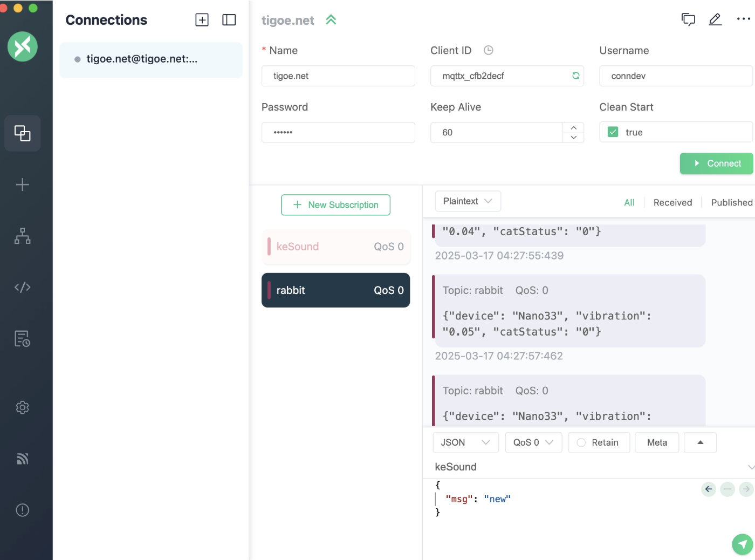Select the rabbit subscription
755x560 pixels.
(x=336, y=290)
